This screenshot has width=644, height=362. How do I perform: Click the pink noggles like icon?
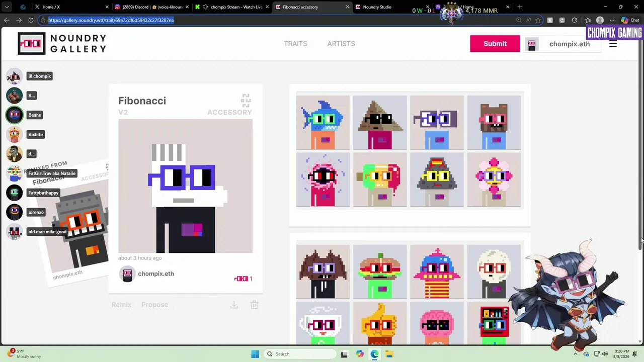pos(241,279)
